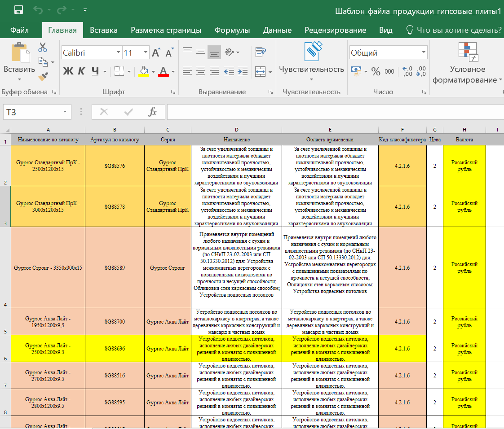The width and height of the screenshot is (504, 429).
Task: Click the Что вы хотите сделать search box
Action: coord(454,30)
